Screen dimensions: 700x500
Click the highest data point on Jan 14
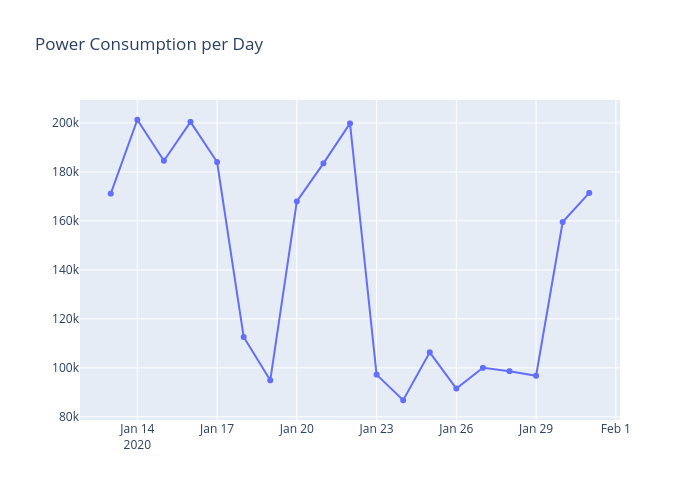tap(137, 120)
